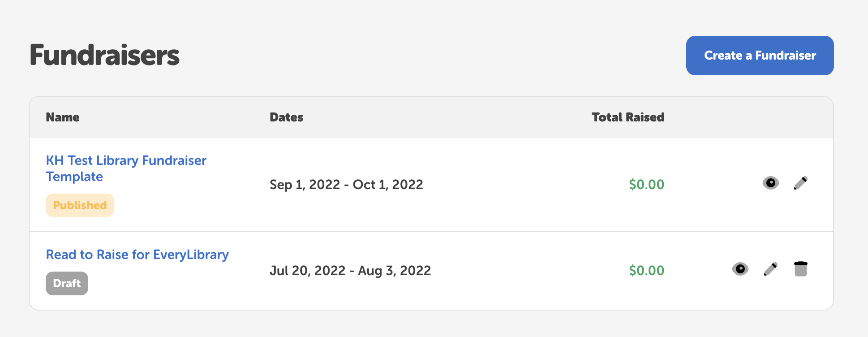This screenshot has width=868, height=337.
Task: Click $0.00 total for KH Test fundraiser
Action: coord(646,185)
